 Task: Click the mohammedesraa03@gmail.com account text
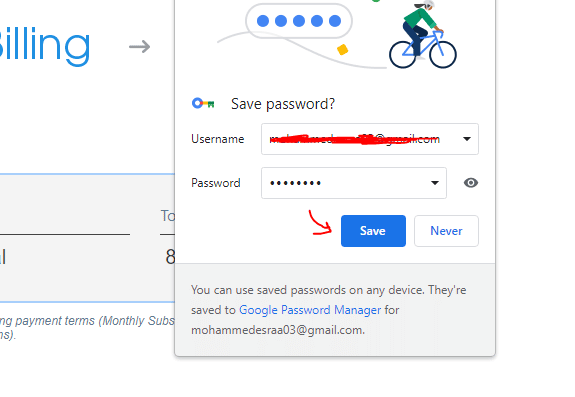tap(278, 330)
